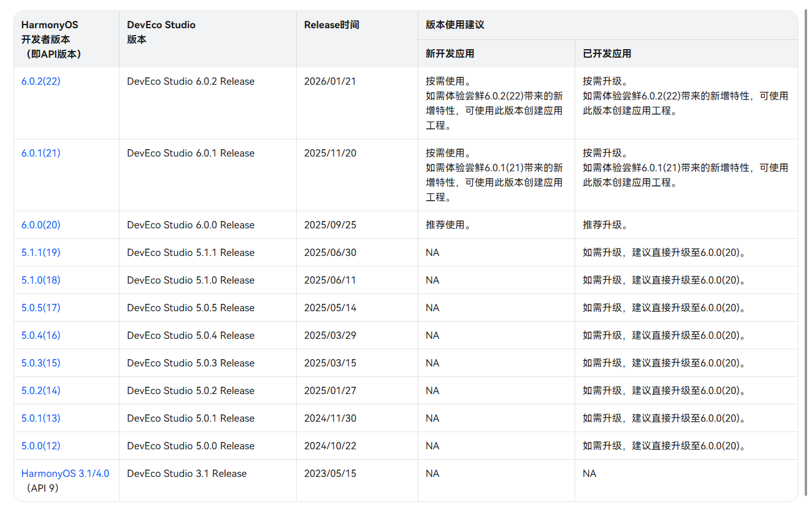Image resolution: width=812 pixels, height=507 pixels.
Task: Open the 5.0.5(17) version link
Action: point(40,308)
